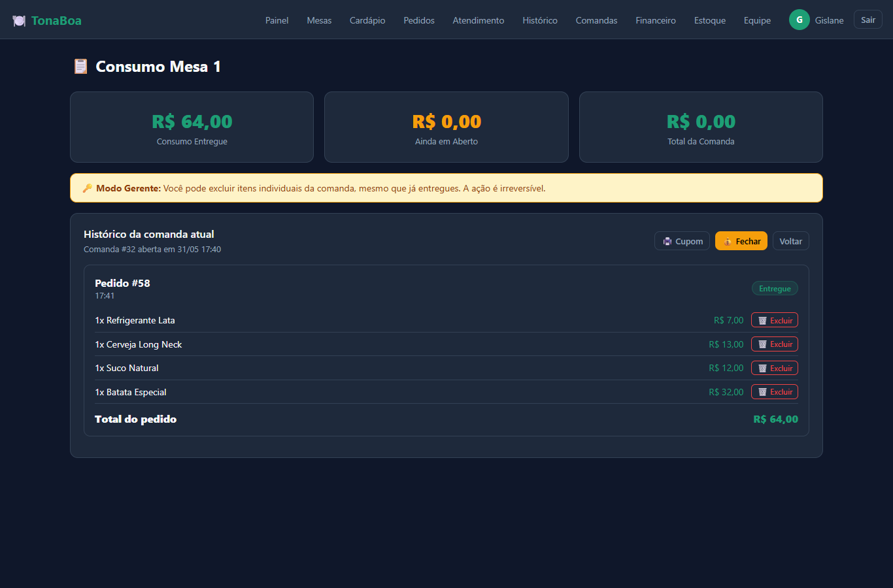
Task: Click the order total R$ 64,00 value
Action: click(x=775, y=419)
